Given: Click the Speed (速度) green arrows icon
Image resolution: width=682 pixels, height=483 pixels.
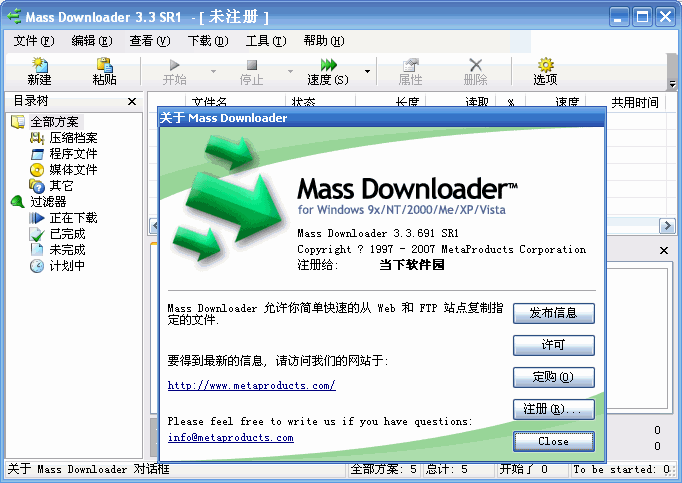Looking at the screenshot, I should 328,65.
